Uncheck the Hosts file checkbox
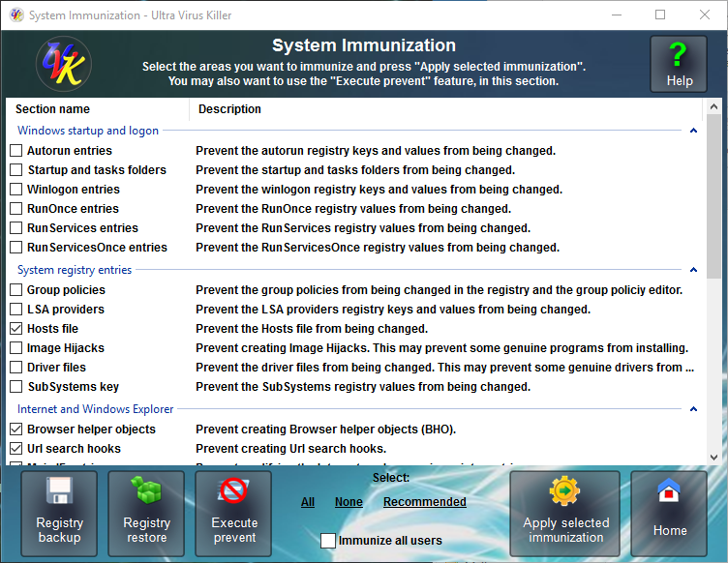Viewport: 728px width, 563px height. click(x=16, y=328)
